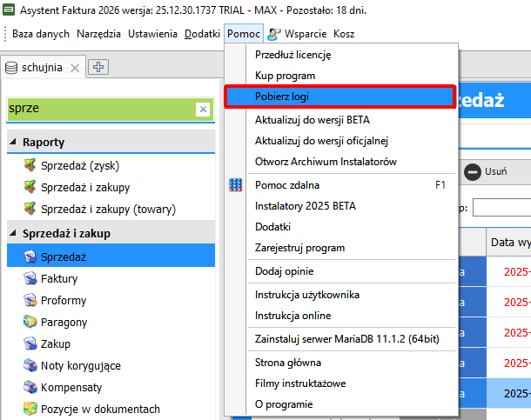Choose Przedłuż licencję menu entry
The image size is (531, 420).
coord(292,55)
